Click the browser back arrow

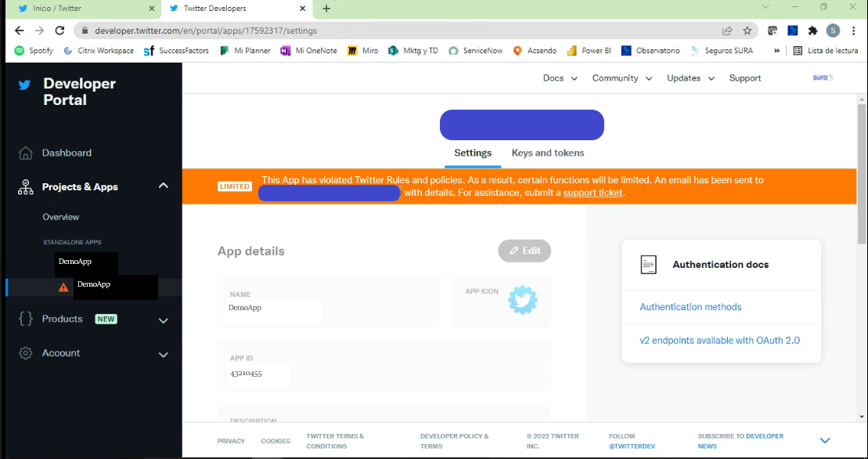[x=20, y=31]
